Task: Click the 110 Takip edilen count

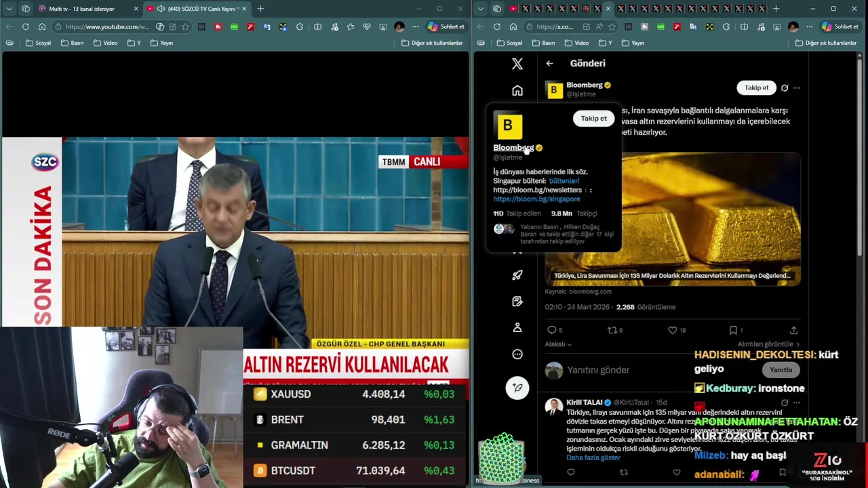Action: tap(517, 213)
